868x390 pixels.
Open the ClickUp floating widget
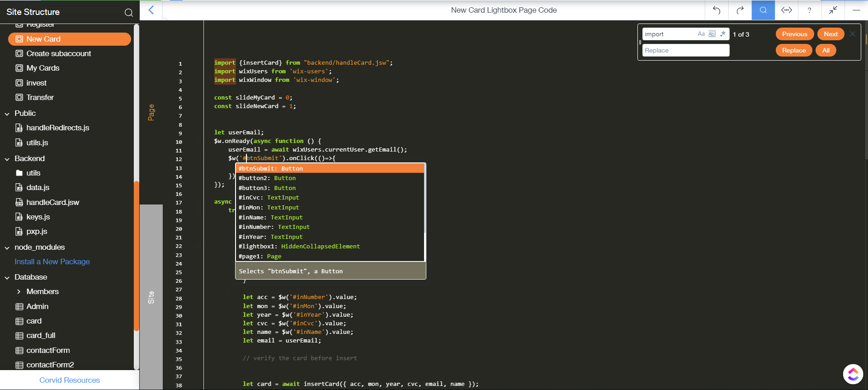click(x=853, y=374)
